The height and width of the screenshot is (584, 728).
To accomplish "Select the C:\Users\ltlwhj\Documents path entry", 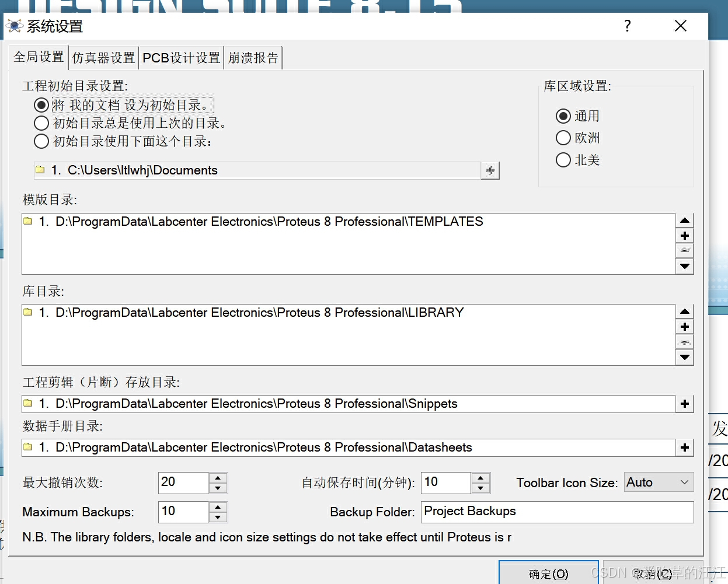I will tap(257, 170).
